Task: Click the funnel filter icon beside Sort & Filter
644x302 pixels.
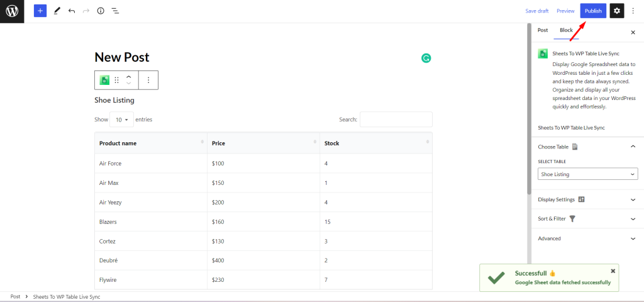Action: pos(572,218)
